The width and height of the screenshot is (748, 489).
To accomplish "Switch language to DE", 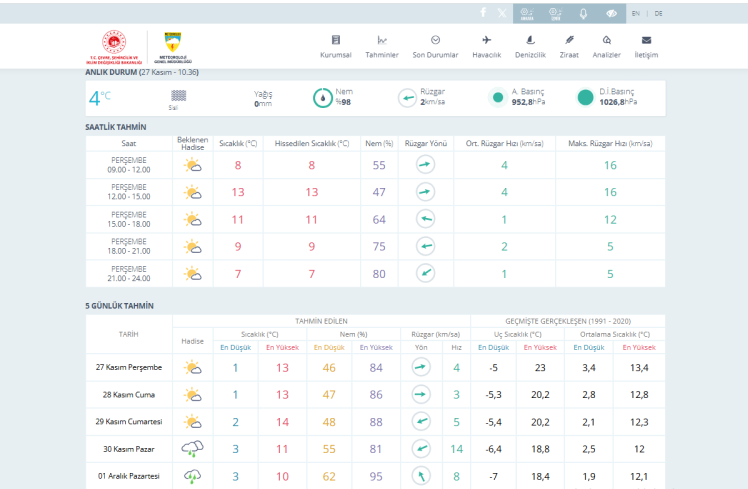I will pyautogui.click(x=658, y=13).
